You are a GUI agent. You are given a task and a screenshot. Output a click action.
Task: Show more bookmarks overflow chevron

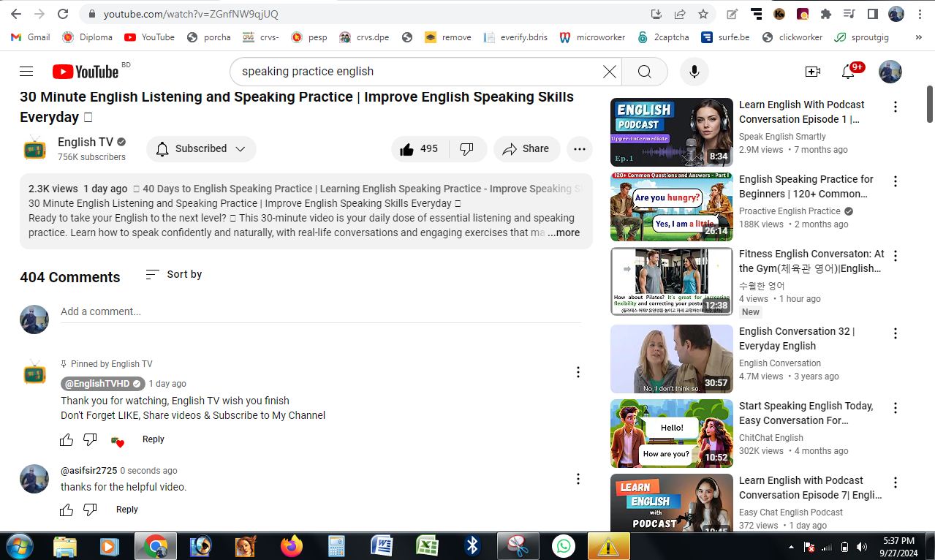pyautogui.click(x=918, y=37)
